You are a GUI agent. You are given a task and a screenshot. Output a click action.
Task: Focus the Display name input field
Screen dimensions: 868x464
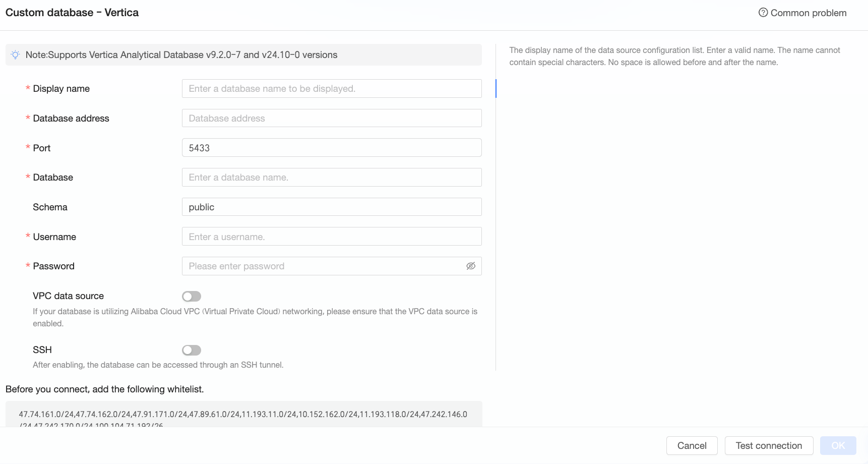pyautogui.click(x=331, y=89)
